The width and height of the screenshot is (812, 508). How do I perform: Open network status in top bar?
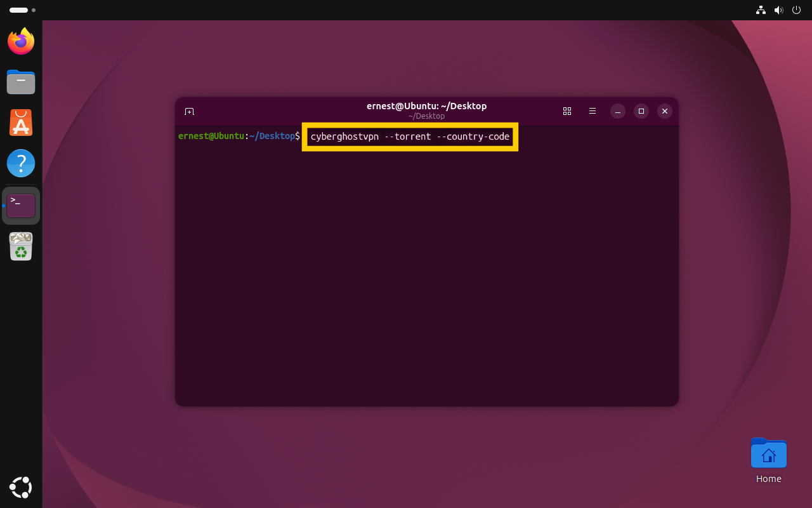[761, 10]
